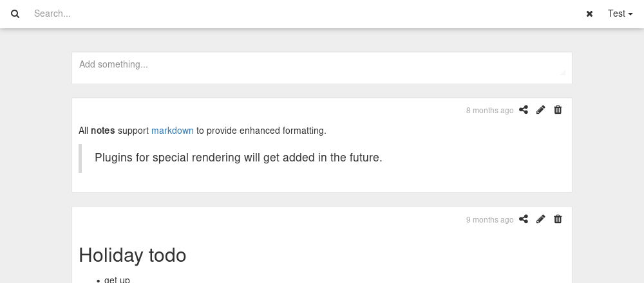This screenshot has height=283, width=644.
Task: Delete the Holiday todo note with the trash icon
Action: pyautogui.click(x=558, y=219)
